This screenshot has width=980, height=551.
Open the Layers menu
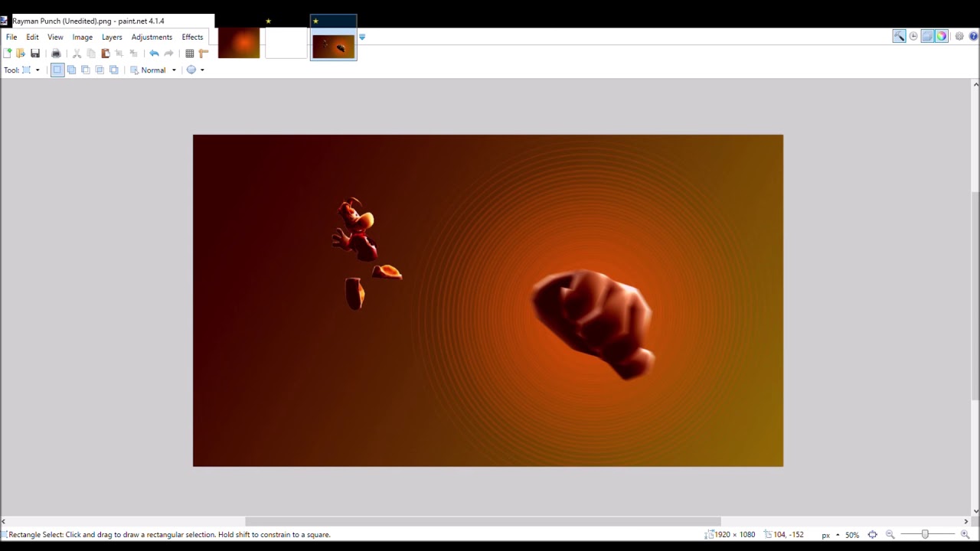[x=112, y=37]
